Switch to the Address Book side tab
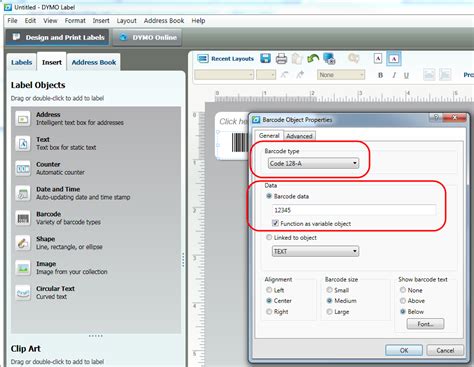Viewport: 474px width, 367px height. point(94,62)
